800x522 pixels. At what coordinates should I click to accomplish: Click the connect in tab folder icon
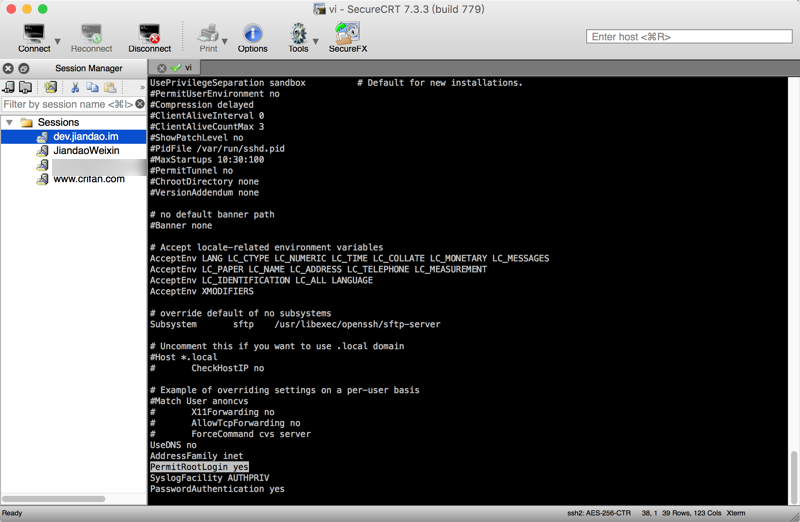pos(25,87)
